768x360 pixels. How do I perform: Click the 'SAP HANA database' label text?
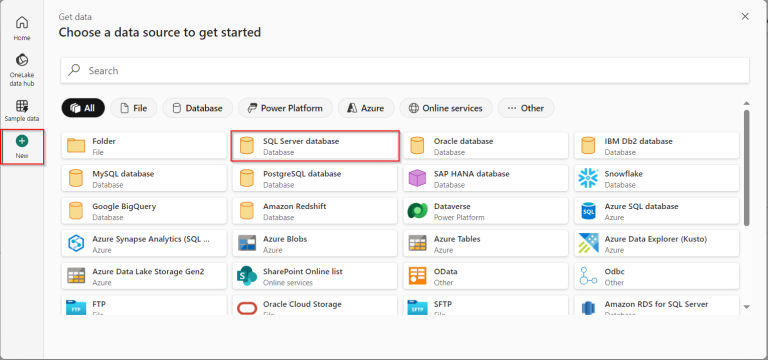(472, 174)
